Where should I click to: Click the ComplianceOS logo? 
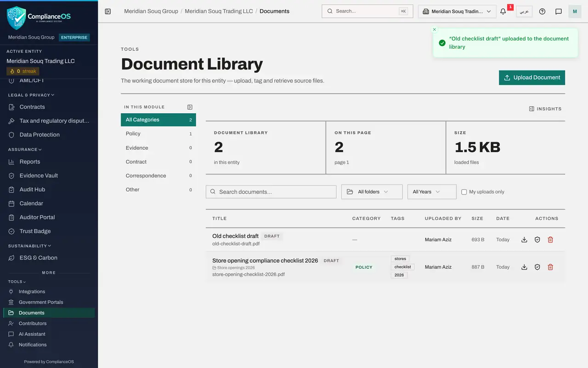pyautogui.click(x=39, y=17)
